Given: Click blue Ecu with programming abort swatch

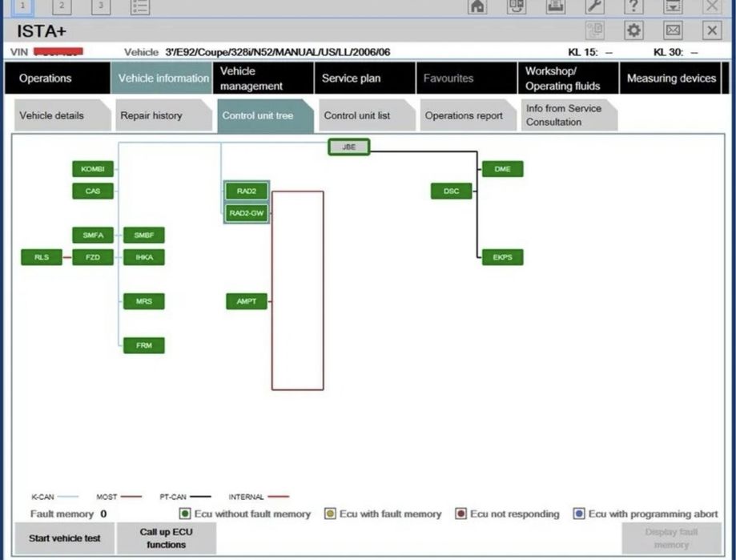Looking at the screenshot, I should (x=579, y=514).
